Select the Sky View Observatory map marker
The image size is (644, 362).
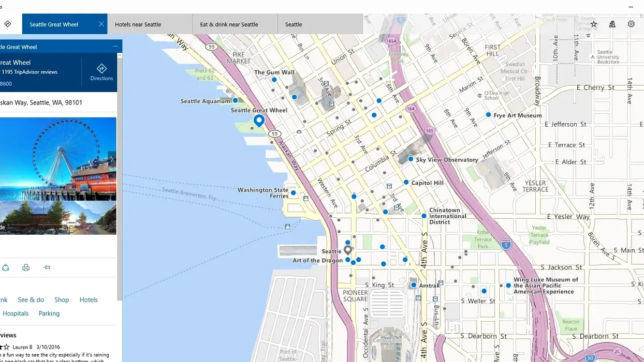pos(411,159)
